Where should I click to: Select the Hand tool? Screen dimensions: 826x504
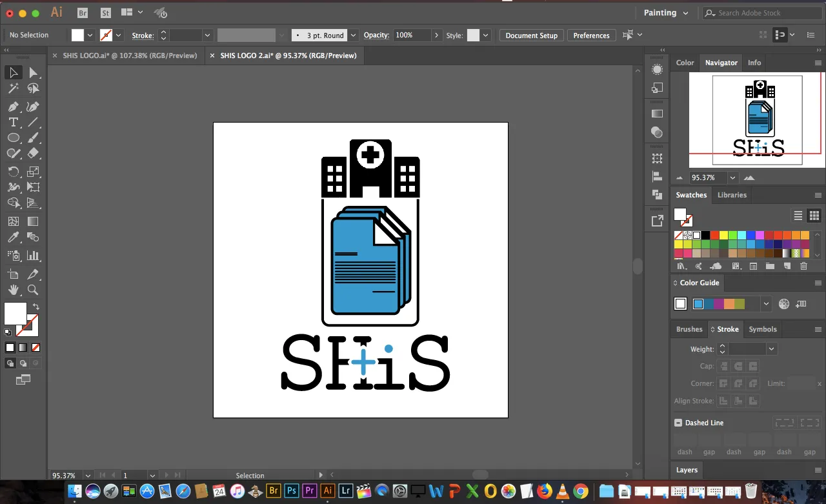point(14,290)
